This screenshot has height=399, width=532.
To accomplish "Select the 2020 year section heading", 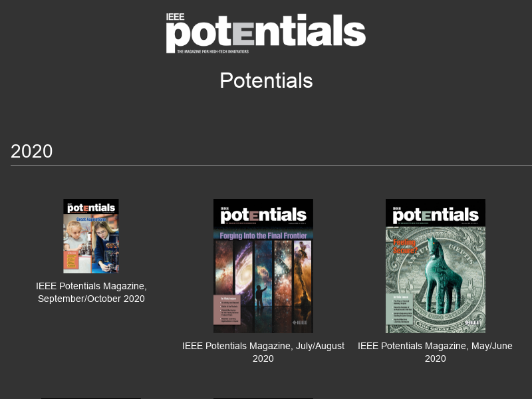I will tap(32, 151).
